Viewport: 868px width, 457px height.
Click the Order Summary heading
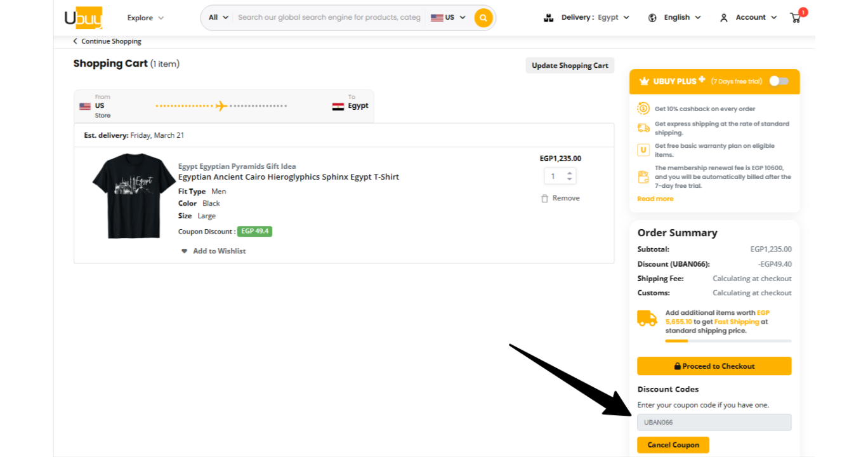677,233
